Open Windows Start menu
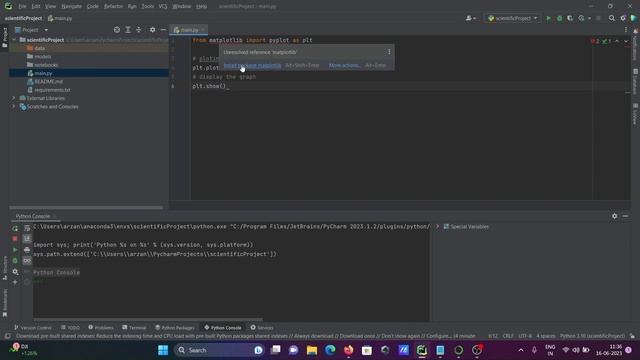Viewport: 640px width, 360px height. click(x=163, y=350)
